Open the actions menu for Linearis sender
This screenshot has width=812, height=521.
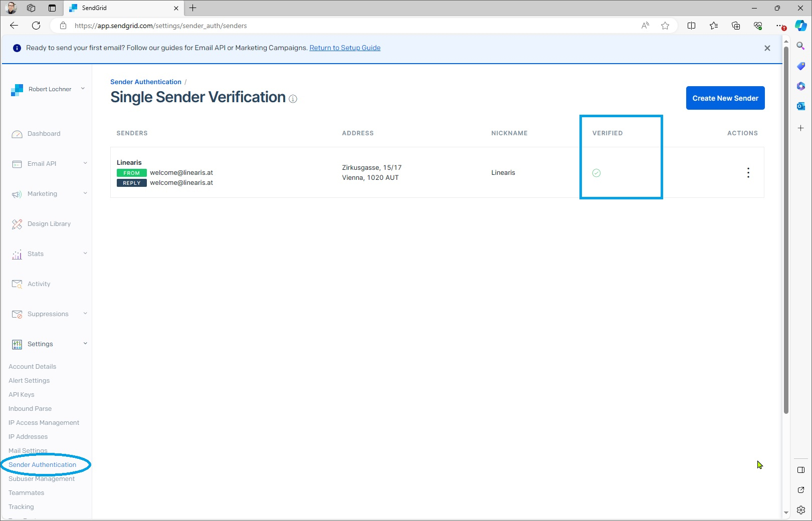(748, 173)
